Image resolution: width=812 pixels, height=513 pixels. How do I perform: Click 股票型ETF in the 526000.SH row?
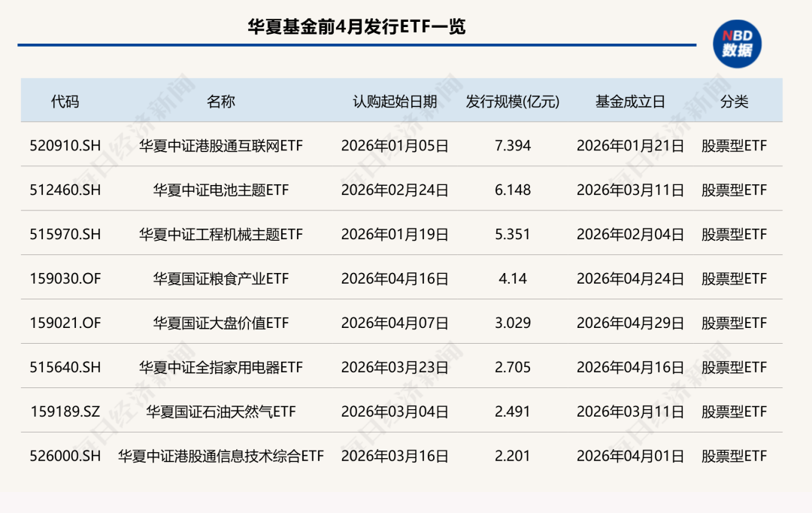[x=735, y=456]
